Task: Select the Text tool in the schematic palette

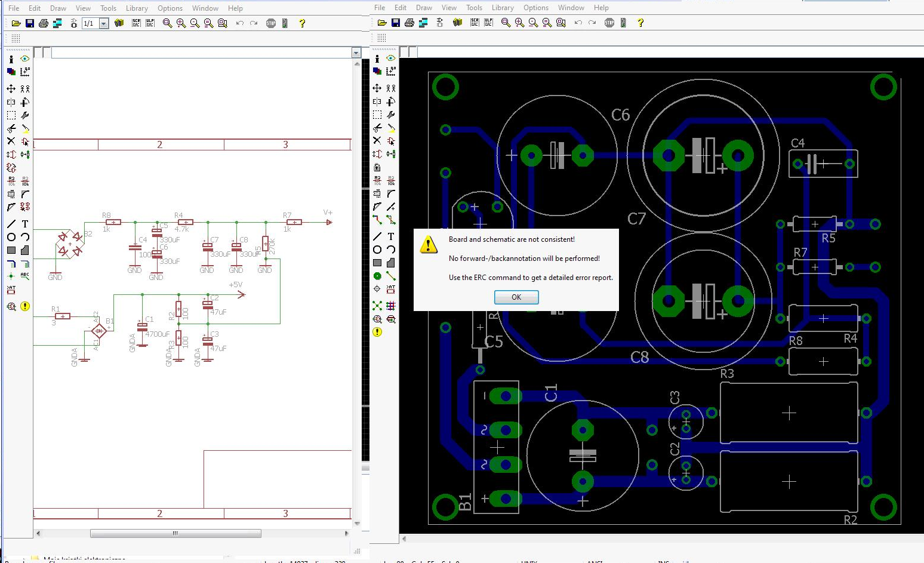Action: pos(25,224)
